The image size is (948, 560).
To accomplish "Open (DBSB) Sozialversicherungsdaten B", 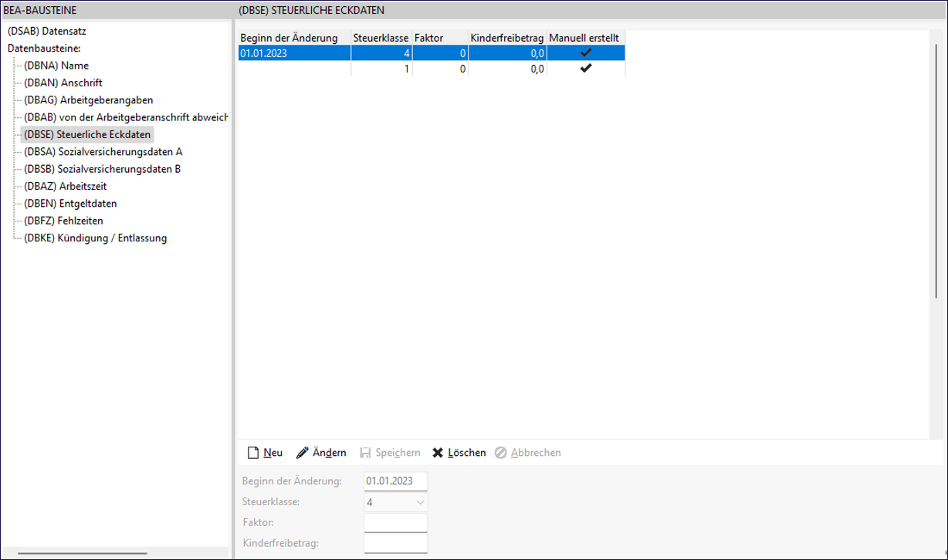I will pos(103,169).
